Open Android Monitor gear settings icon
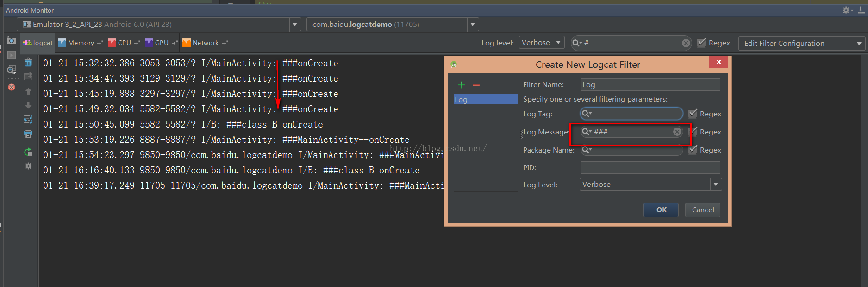868x287 pixels. point(847,10)
